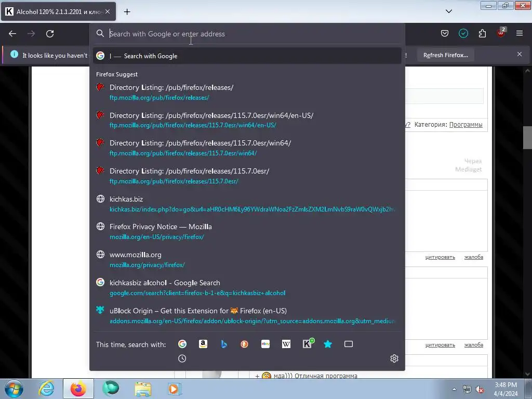Show hidden system tray icons
Image resolution: width=532 pixels, height=399 pixels.
(454, 389)
